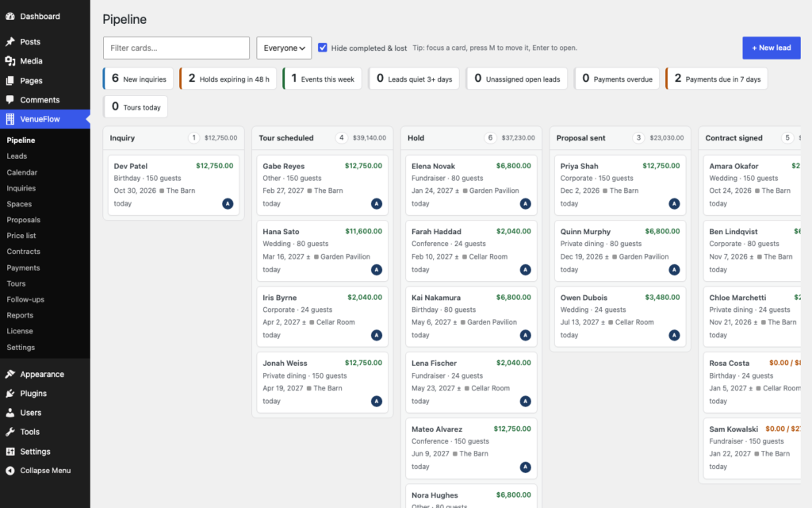Click assignee avatar on Quinn Murphy card
This screenshot has width=812, height=508.
coord(674,270)
